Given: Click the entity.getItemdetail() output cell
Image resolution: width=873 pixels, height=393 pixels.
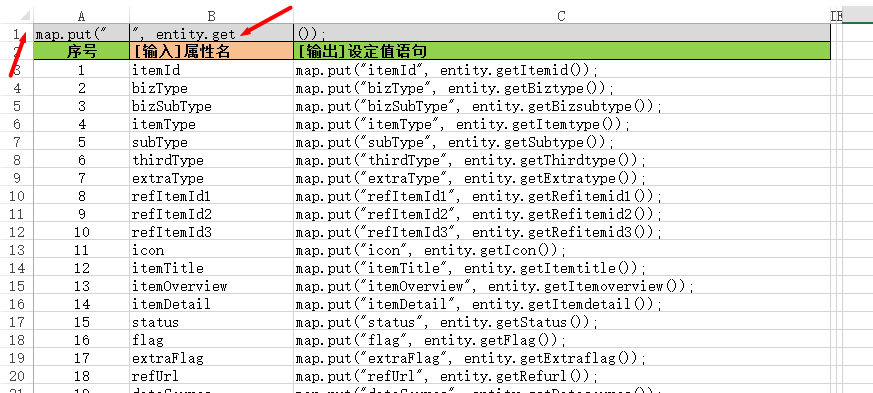Looking at the screenshot, I should click(562, 304).
